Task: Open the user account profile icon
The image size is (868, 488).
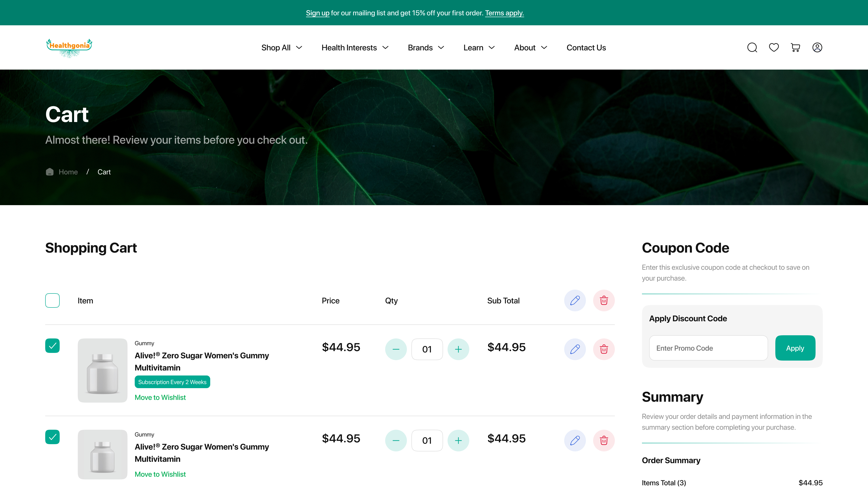Action: coord(817,47)
